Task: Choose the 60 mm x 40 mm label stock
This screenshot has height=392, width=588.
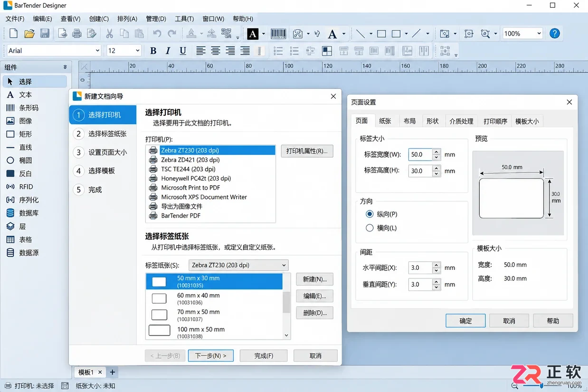Action: (214, 298)
